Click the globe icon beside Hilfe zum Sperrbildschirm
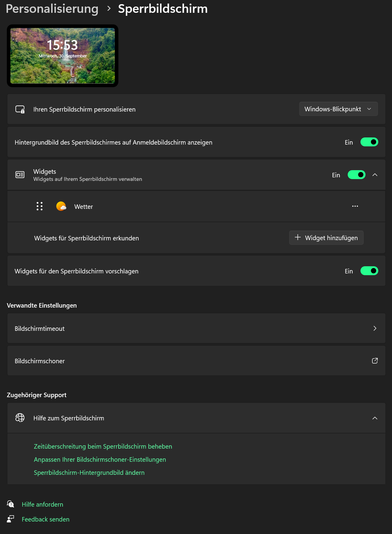392x534 pixels. pyautogui.click(x=20, y=418)
